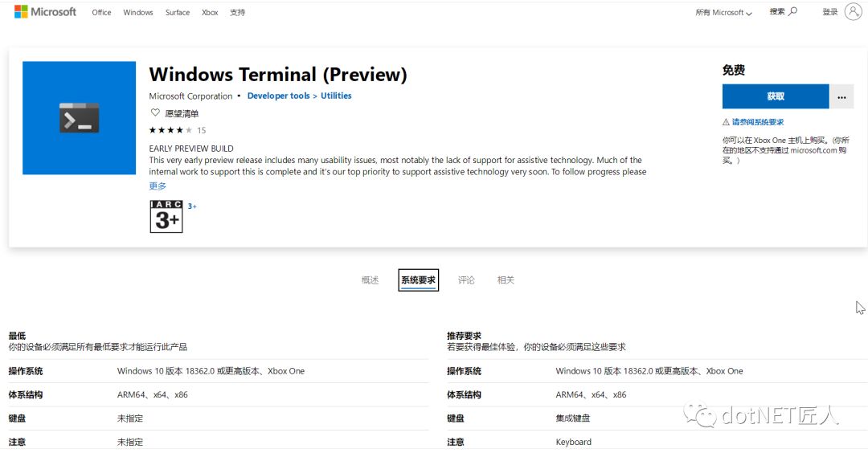This screenshot has height=453, width=868.
Task: Click the blue 获取 get button
Action: point(776,96)
